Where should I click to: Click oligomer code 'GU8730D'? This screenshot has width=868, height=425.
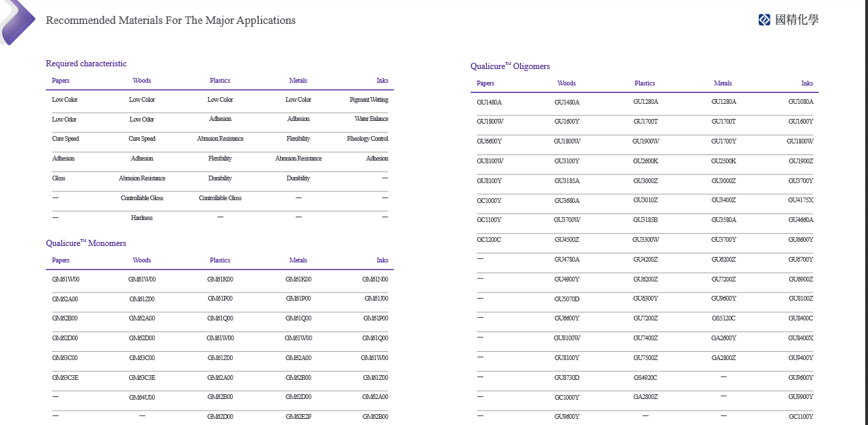tap(567, 379)
